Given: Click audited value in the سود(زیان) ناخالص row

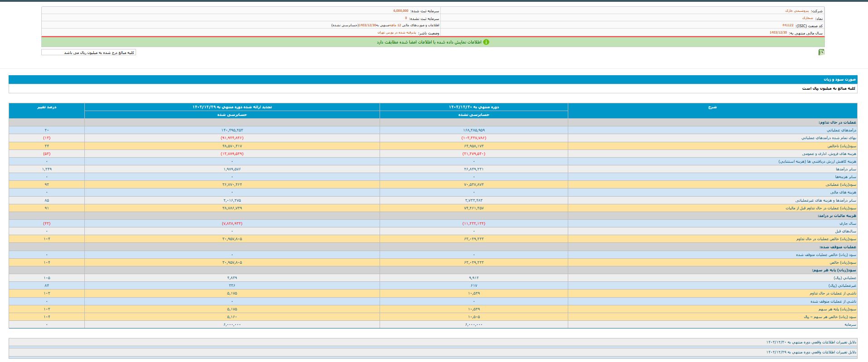Looking at the screenshot, I should [232, 146].
